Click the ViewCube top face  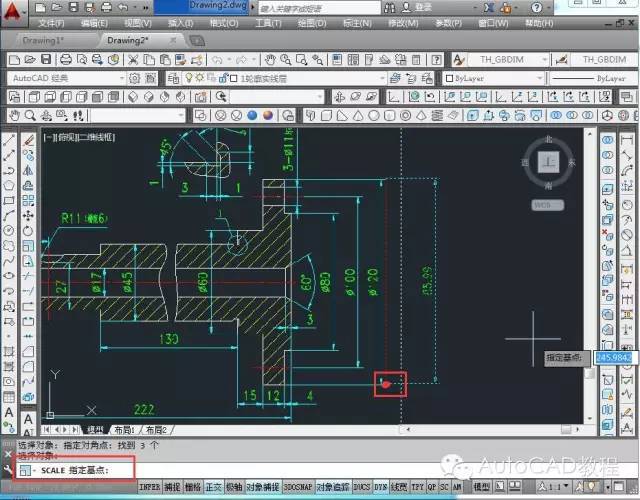pos(548,162)
